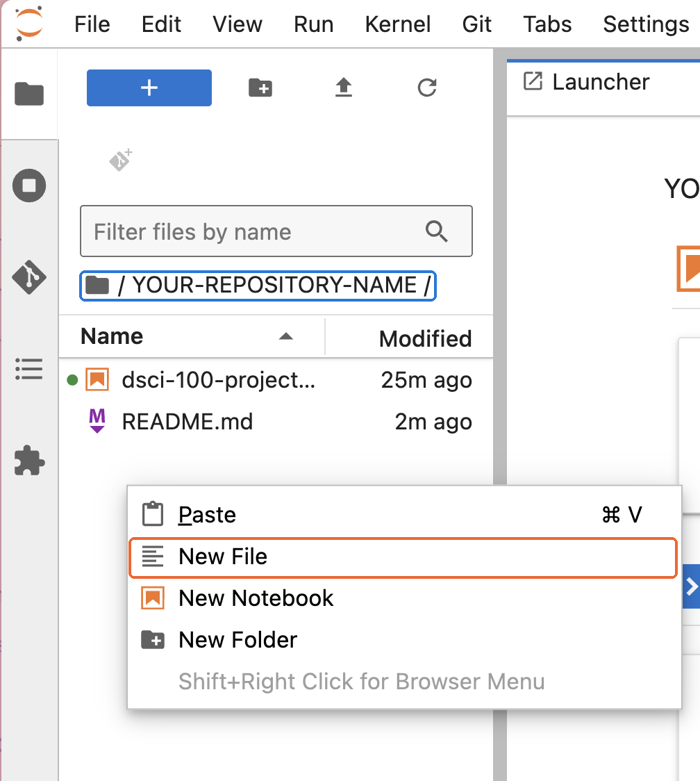Click the Markdown icon beside README.md
Image resolution: width=700 pixels, height=781 pixels.
97,421
